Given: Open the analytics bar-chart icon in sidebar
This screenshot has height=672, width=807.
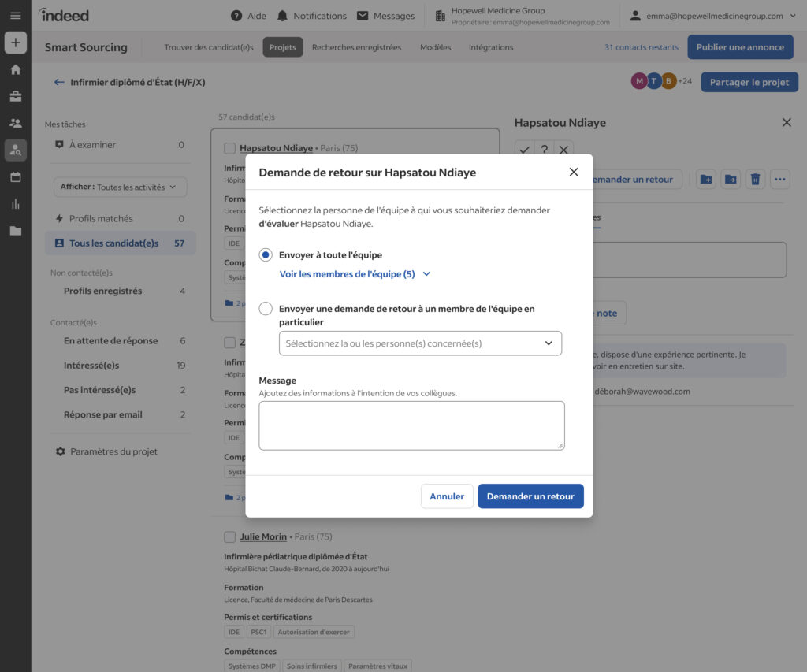Looking at the screenshot, I should [15, 202].
